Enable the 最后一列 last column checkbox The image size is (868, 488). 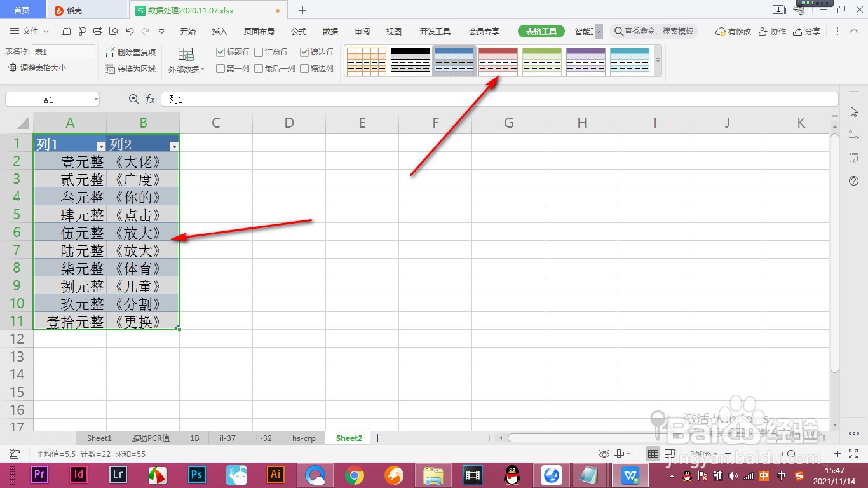click(259, 69)
